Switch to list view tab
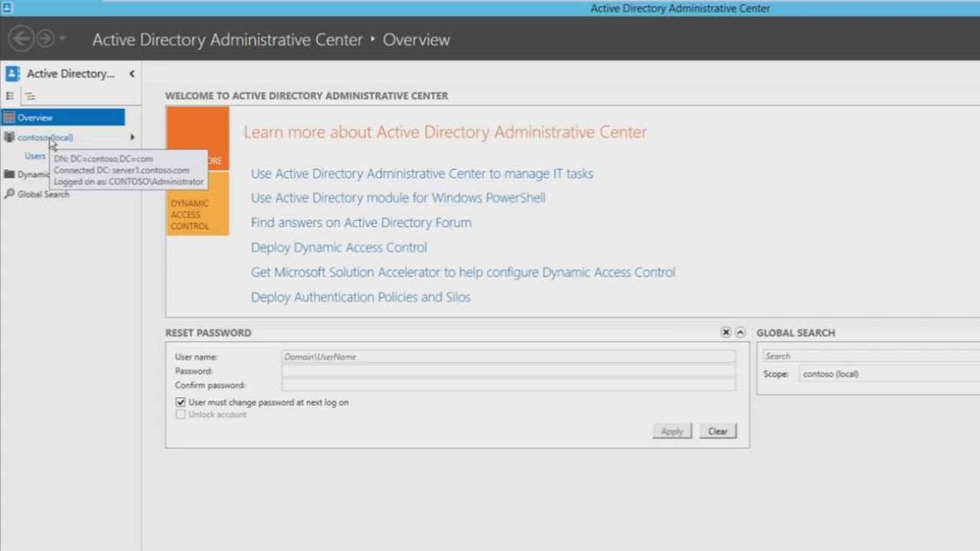This screenshot has width=980, height=551. 10,96
